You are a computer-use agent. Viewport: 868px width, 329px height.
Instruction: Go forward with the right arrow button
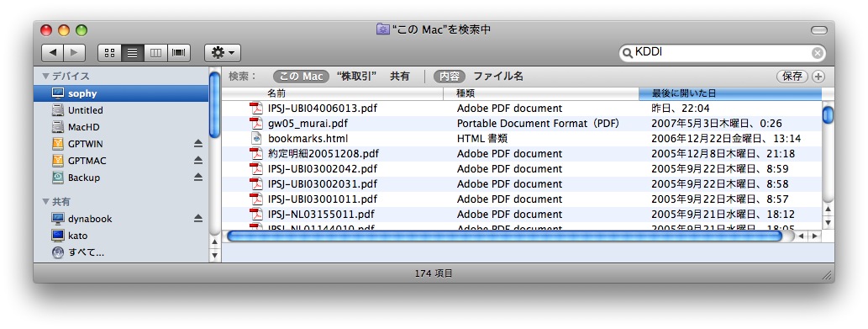click(x=74, y=53)
